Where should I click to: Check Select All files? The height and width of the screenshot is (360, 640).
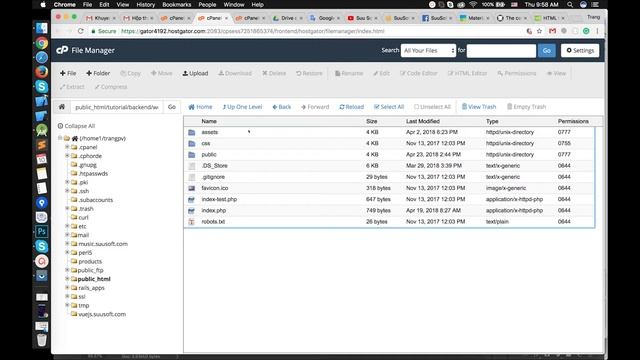(389, 107)
